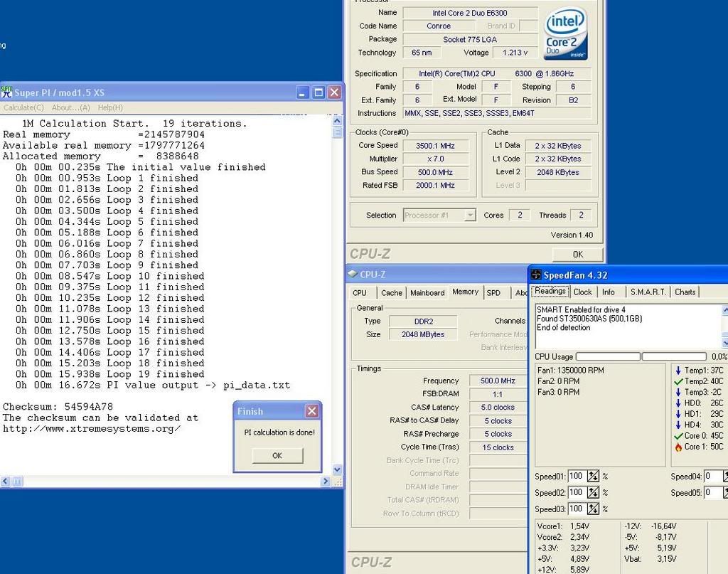Click Super PI vertical scrollbar down arrow
This screenshot has width=728, height=574.
pos(338,469)
